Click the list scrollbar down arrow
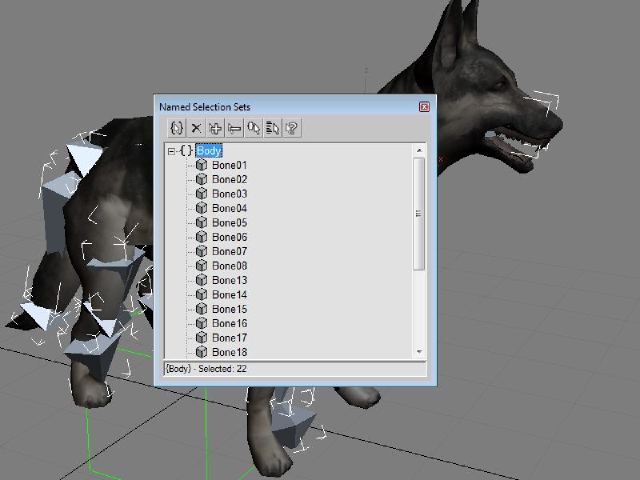Screen dimensions: 640x480 [x=419, y=352]
